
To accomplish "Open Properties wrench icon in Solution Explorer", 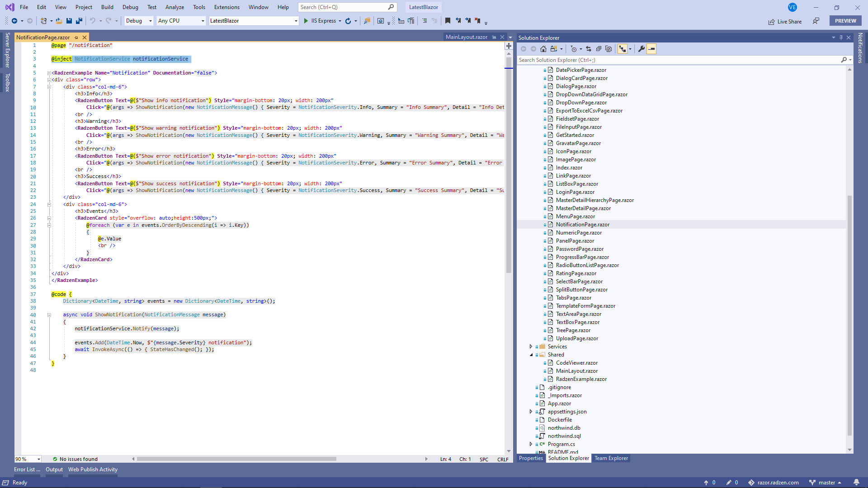I will [641, 49].
